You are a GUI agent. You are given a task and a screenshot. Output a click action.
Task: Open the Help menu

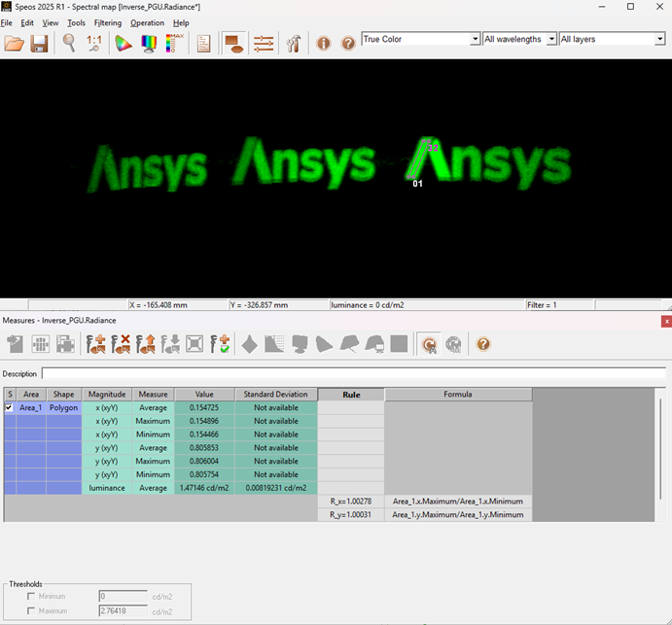pyautogui.click(x=181, y=23)
